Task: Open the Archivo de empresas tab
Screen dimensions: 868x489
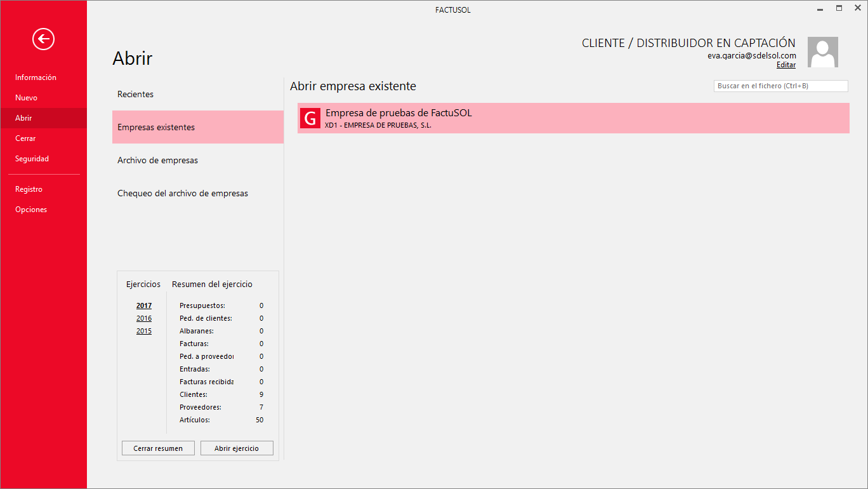Action: click(x=157, y=161)
